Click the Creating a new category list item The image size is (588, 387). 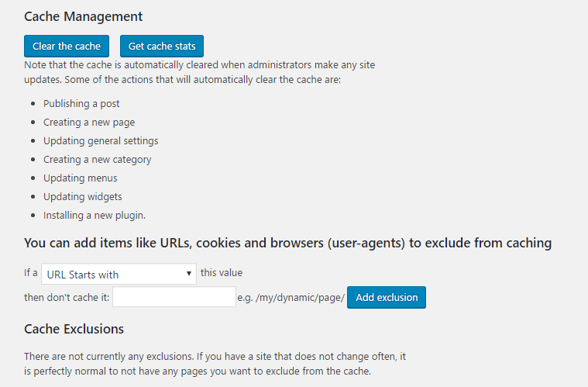(97, 160)
